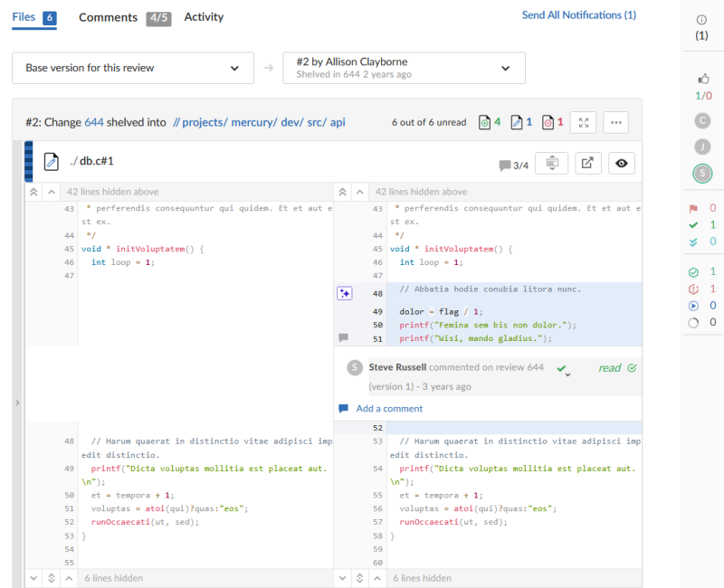Click the thumbs-up vote icon in sidebar
The width and height of the screenshot is (724, 588).
pyautogui.click(x=702, y=80)
